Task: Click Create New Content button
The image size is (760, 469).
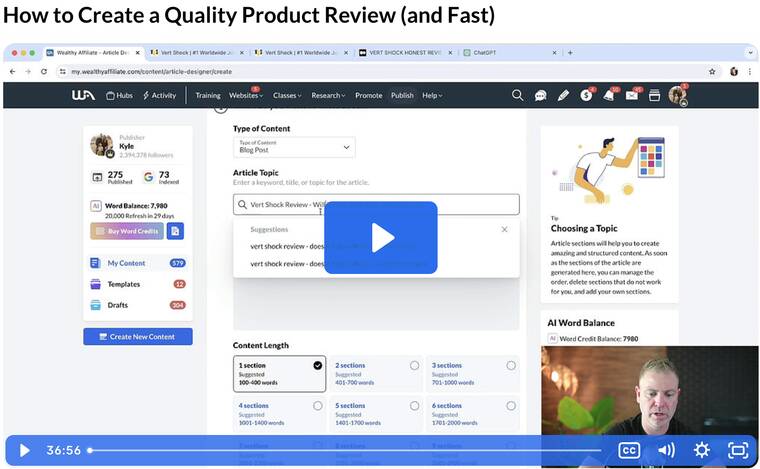Action: [138, 337]
